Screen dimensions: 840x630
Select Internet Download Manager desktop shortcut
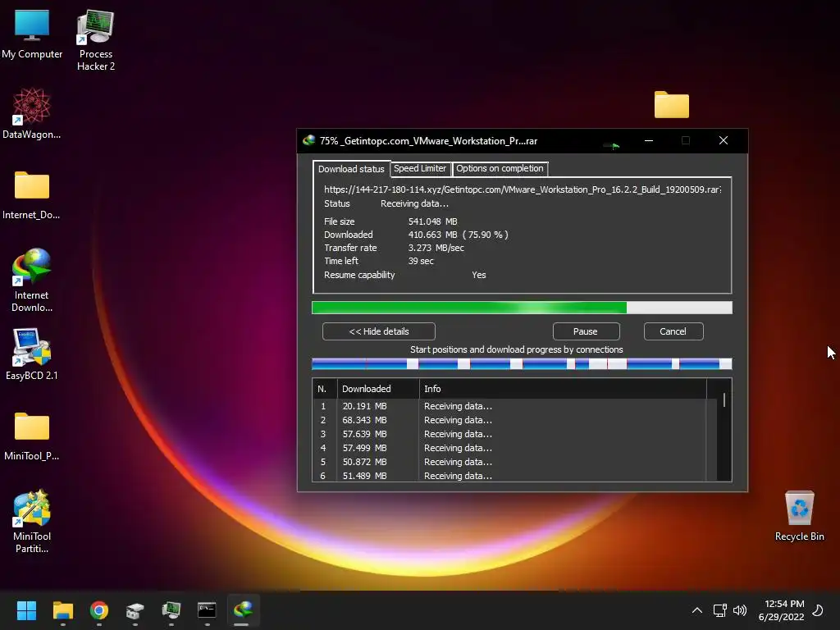[32, 281]
